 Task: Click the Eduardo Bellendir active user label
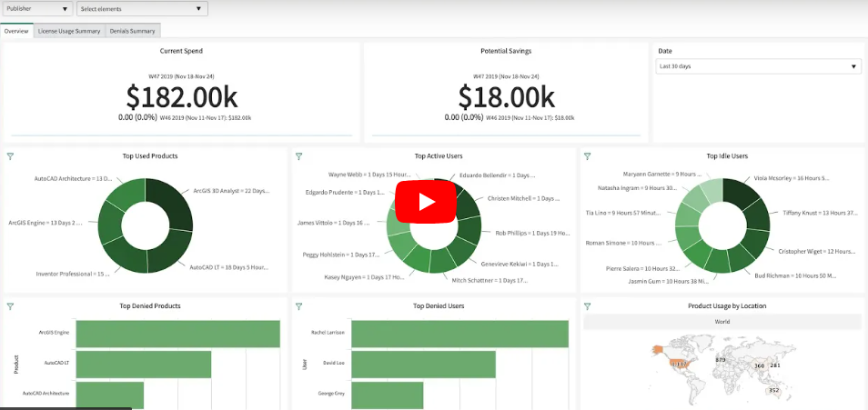pyautogui.click(x=498, y=175)
